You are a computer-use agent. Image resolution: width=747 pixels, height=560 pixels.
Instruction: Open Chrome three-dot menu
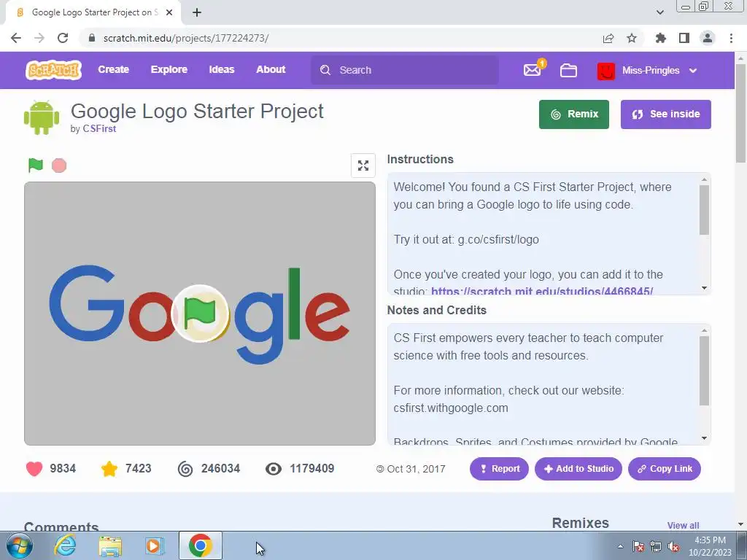pos(731,38)
